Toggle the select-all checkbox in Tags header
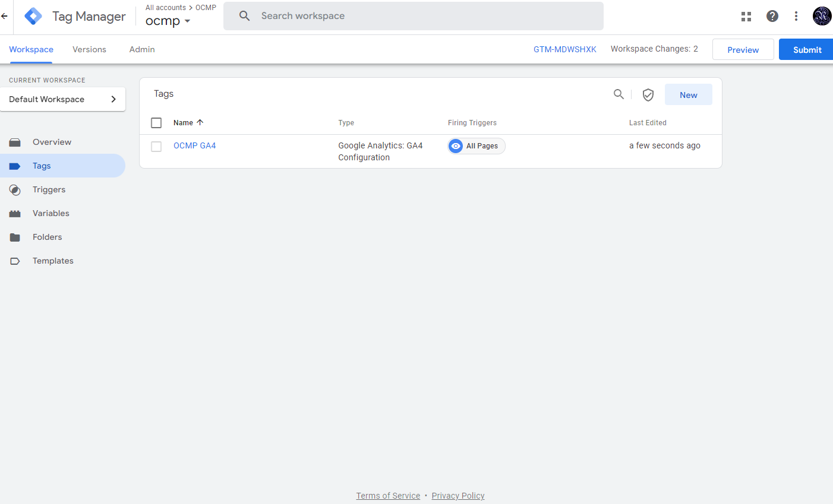Screen dimensions: 833x504 click(156, 123)
